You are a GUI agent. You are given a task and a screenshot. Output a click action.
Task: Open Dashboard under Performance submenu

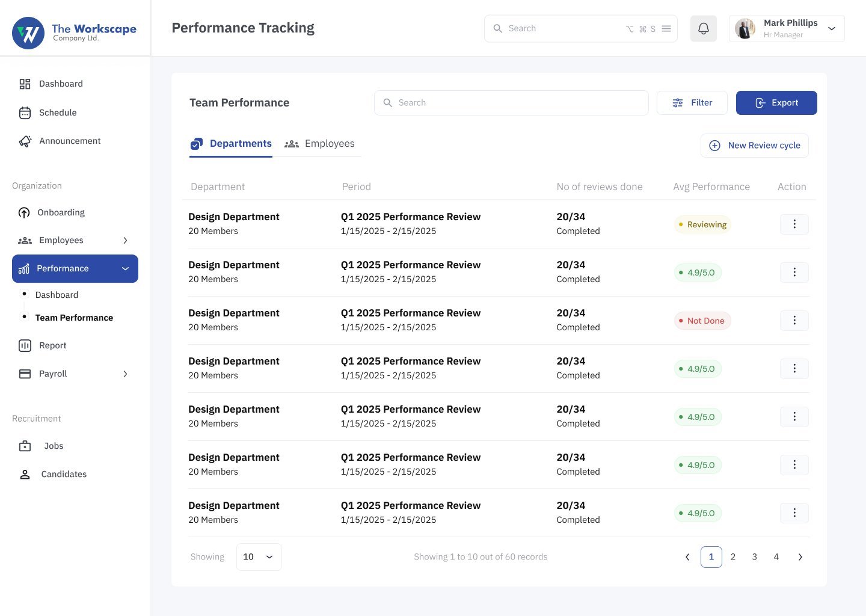[57, 295]
